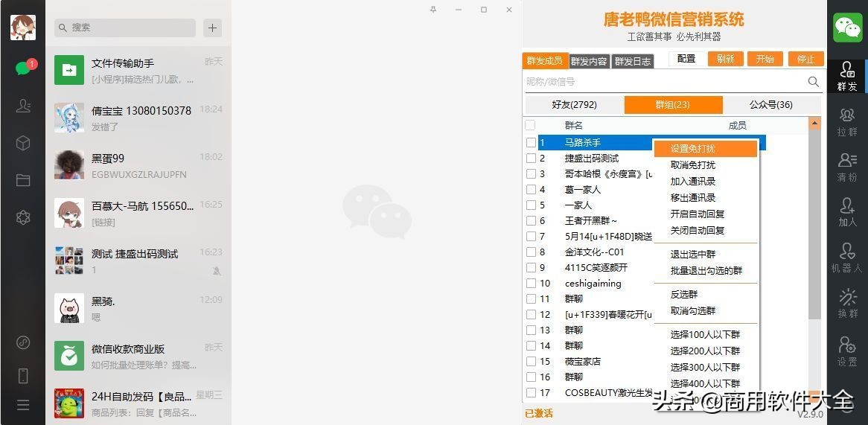
Task: Click the group list scroll-up arrow
Action: [814, 124]
